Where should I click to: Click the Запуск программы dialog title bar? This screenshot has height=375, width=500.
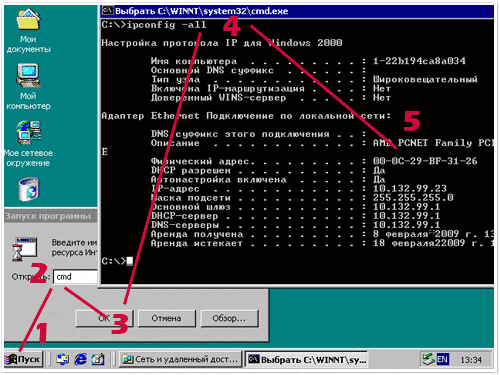[x=51, y=216]
